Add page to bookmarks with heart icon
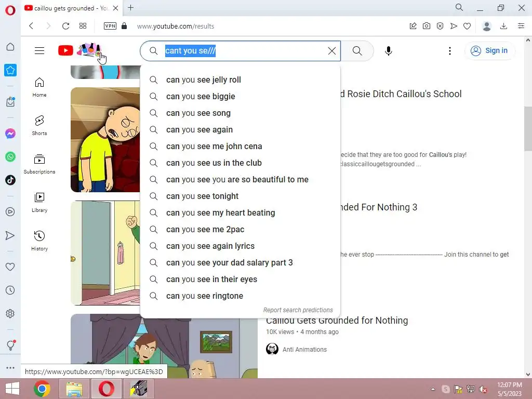The image size is (532, 399). coord(467,26)
